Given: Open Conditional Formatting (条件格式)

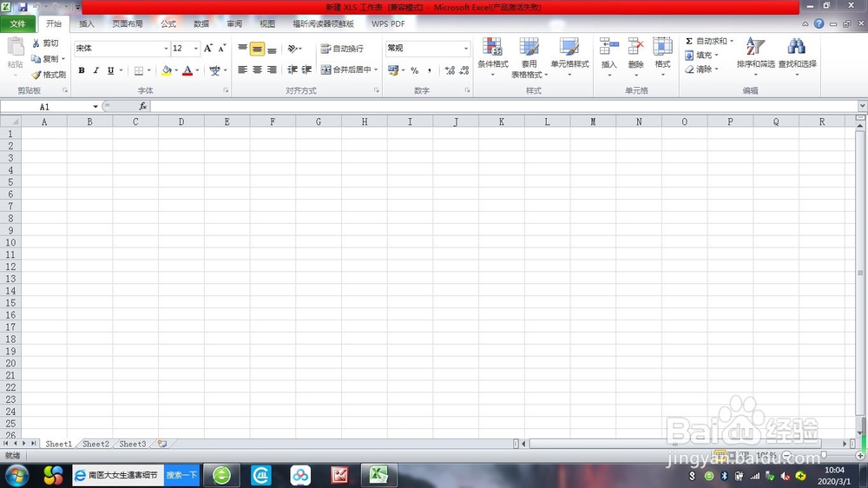Looking at the screenshot, I should pos(492,57).
